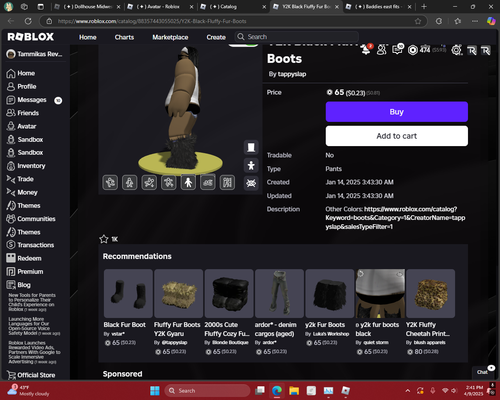Open the Edge settings and more menu
500x400 pixels.
tap(475, 21)
